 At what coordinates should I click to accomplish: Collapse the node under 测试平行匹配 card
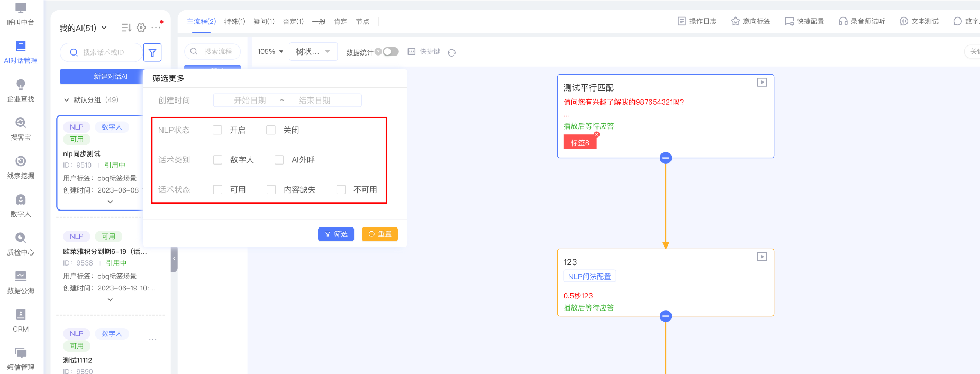(x=666, y=158)
